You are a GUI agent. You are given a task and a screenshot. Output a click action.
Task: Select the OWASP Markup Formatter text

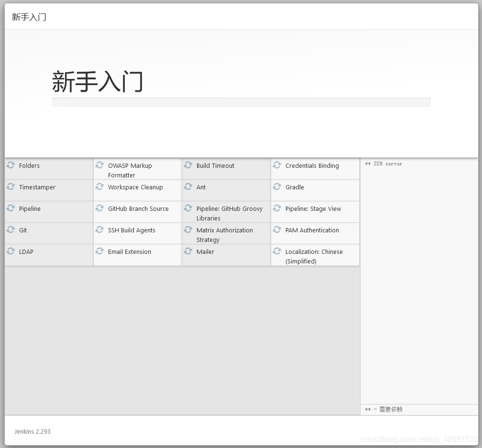[130, 170]
